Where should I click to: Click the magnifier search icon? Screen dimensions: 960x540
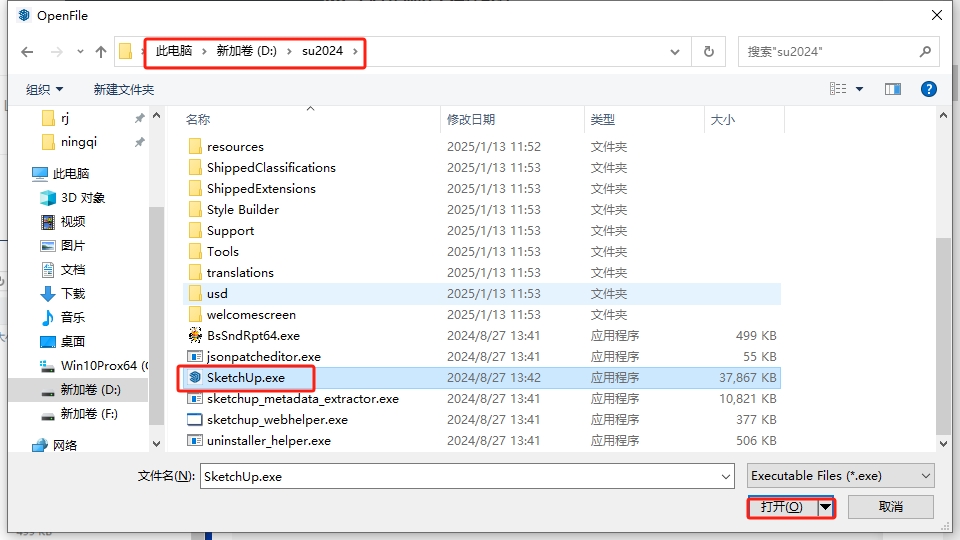tap(925, 52)
